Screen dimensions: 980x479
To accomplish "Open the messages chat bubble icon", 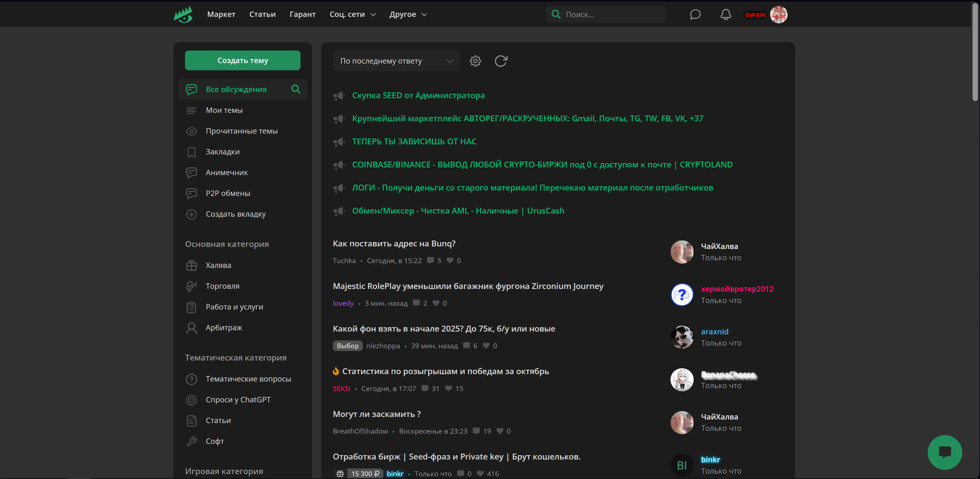I will pos(695,14).
